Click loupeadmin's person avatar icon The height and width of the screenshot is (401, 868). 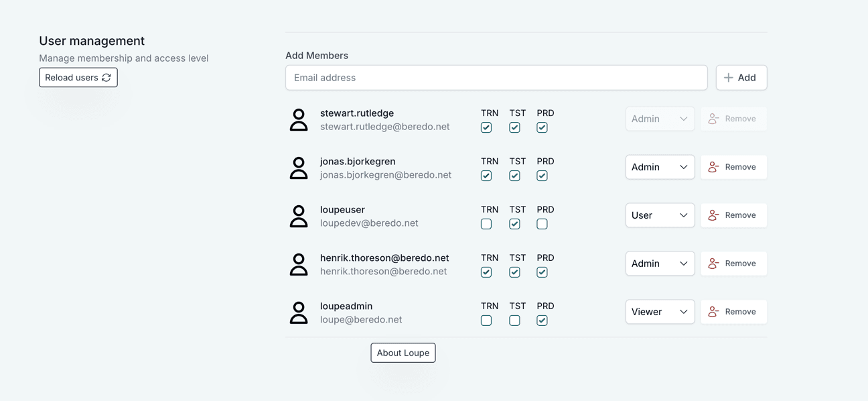click(299, 313)
